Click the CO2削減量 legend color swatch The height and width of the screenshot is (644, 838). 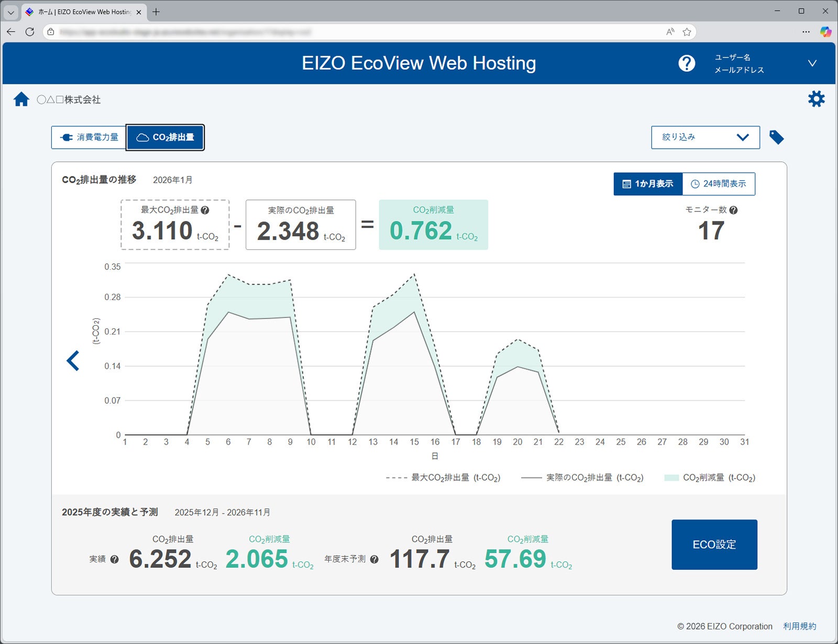click(671, 478)
